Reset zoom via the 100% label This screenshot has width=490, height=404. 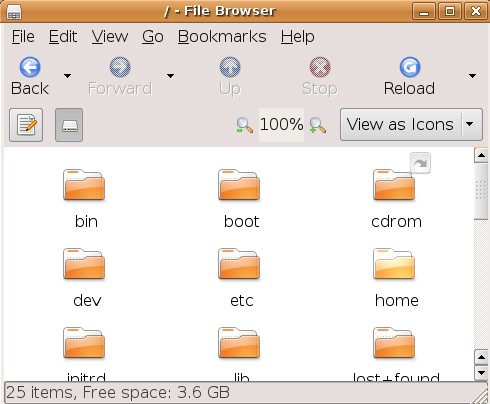pyautogui.click(x=282, y=125)
